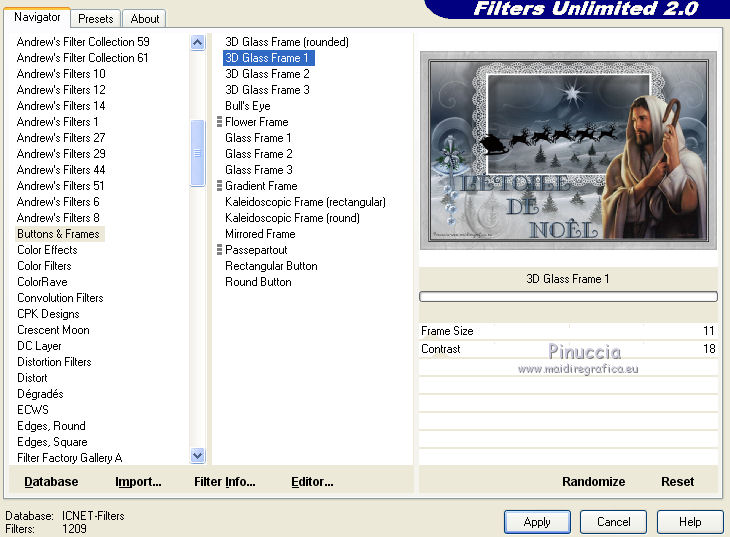The height and width of the screenshot is (537, 730).
Task: Select the Navigator tab
Action: coord(37,17)
